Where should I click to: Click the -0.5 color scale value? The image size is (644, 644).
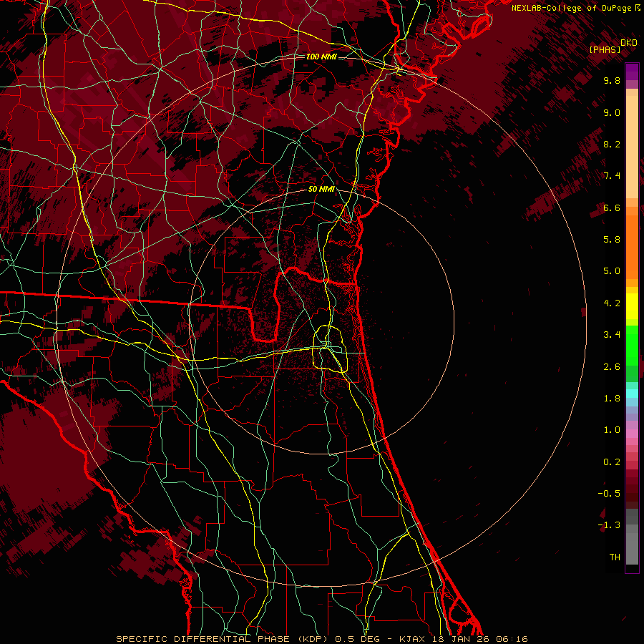pos(609,494)
